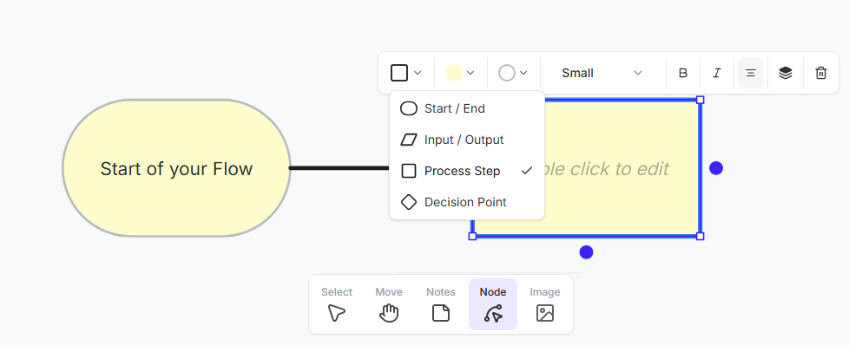This screenshot has width=868, height=352.
Task: Toggle bold text formatting
Action: 683,73
